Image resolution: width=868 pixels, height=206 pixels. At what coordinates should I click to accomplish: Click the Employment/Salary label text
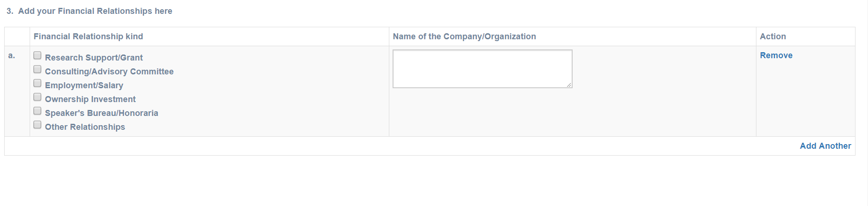84,85
